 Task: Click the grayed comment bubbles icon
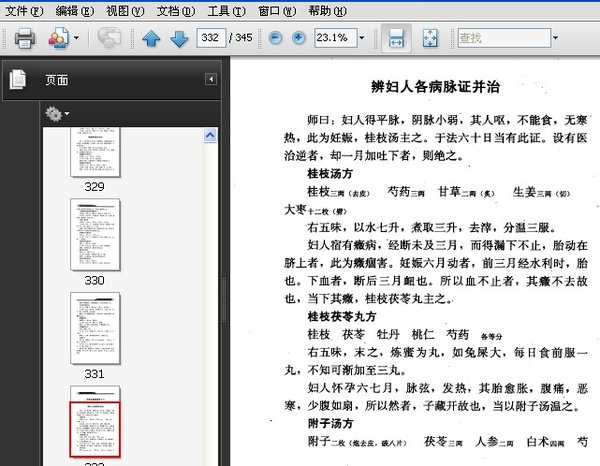(x=109, y=37)
